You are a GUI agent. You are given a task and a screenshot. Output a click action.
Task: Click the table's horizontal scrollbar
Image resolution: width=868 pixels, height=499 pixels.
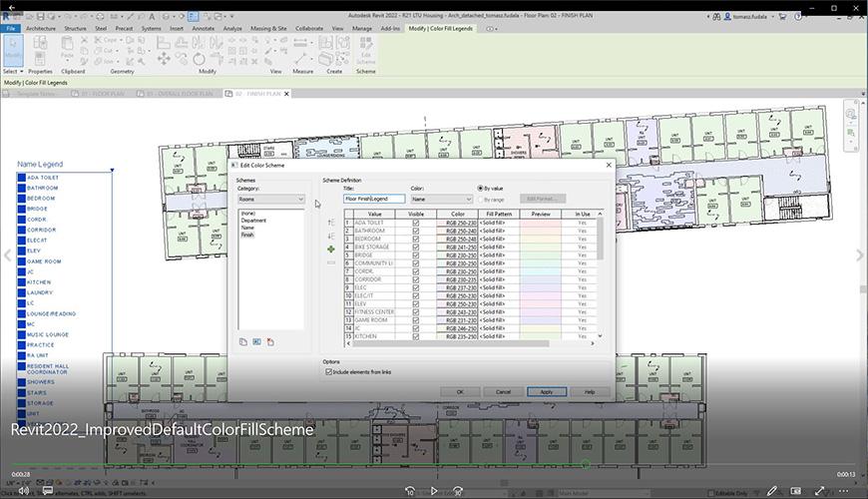tap(451, 344)
